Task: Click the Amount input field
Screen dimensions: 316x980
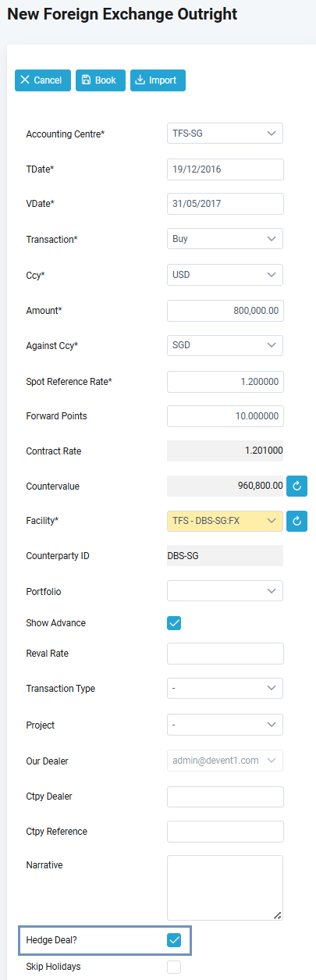Action: tap(225, 310)
